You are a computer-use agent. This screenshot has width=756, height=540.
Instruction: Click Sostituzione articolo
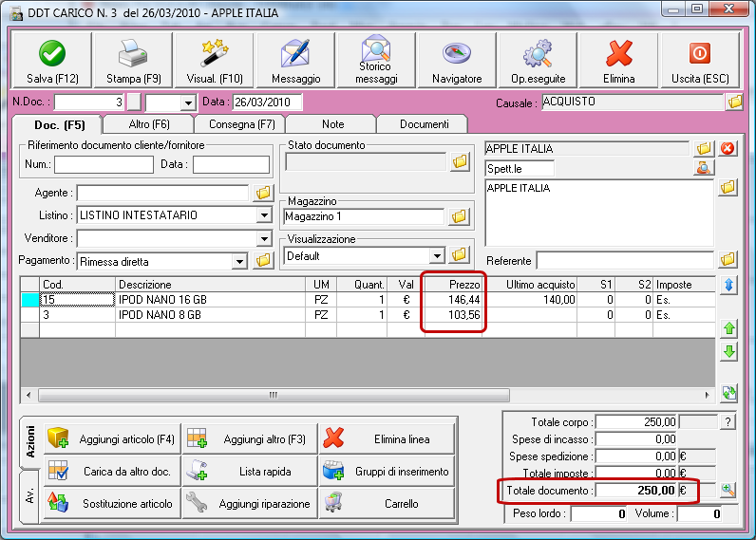coord(112,503)
